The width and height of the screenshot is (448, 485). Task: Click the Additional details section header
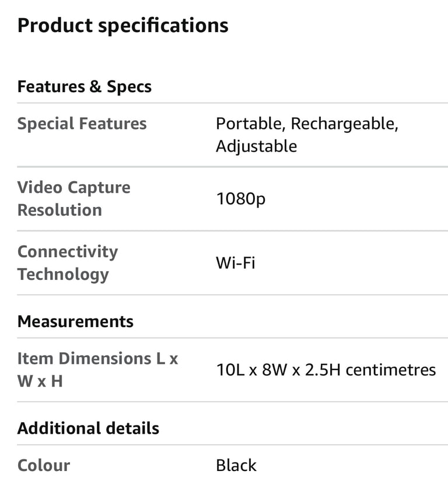(88, 428)
